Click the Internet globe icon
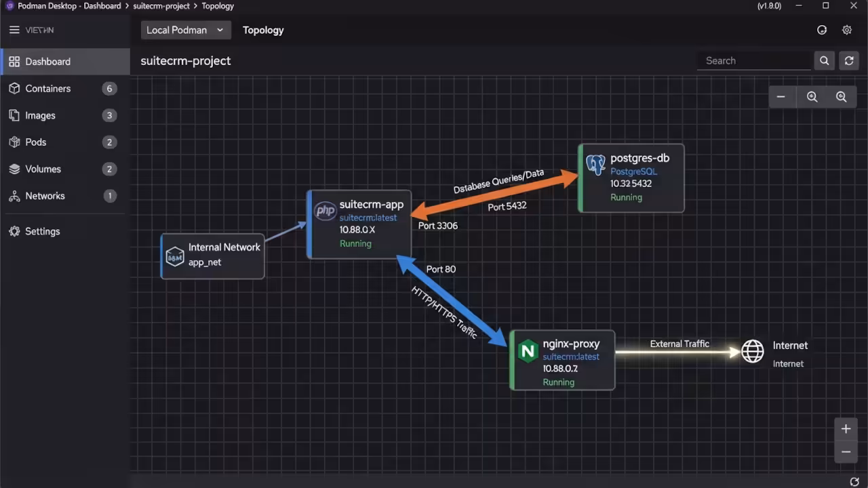 (x=752, y=351)
